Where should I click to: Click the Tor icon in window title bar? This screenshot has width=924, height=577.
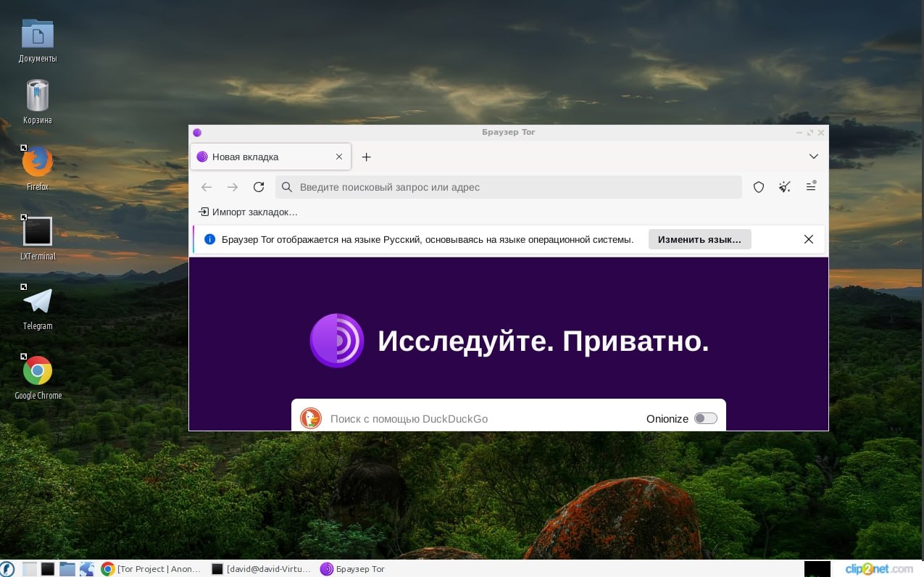[x=197, y=133]
